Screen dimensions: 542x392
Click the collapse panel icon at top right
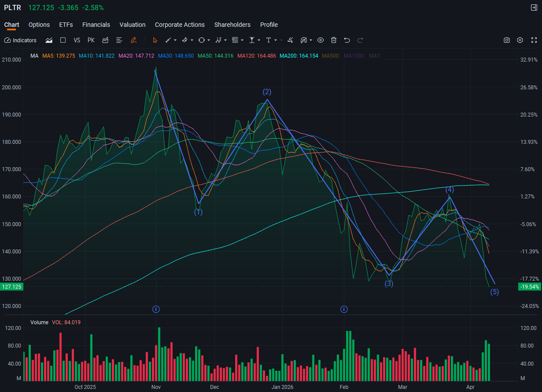click(x=534, y=7)
